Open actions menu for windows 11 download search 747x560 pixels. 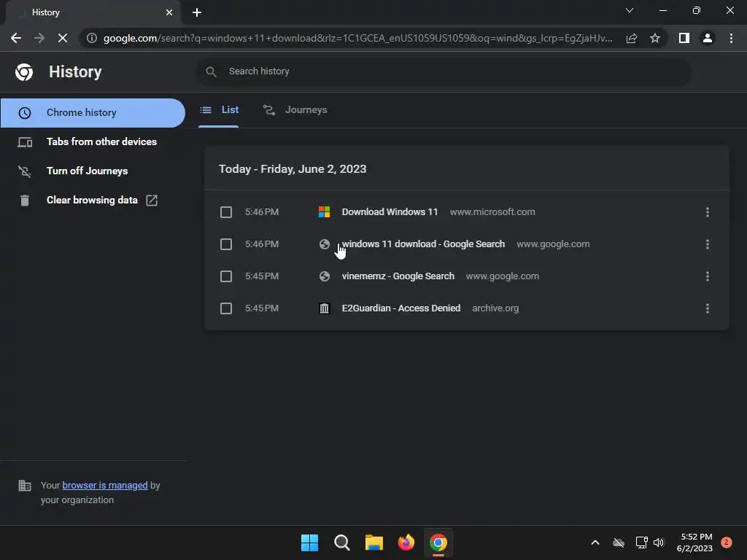[x=708, y=244]
